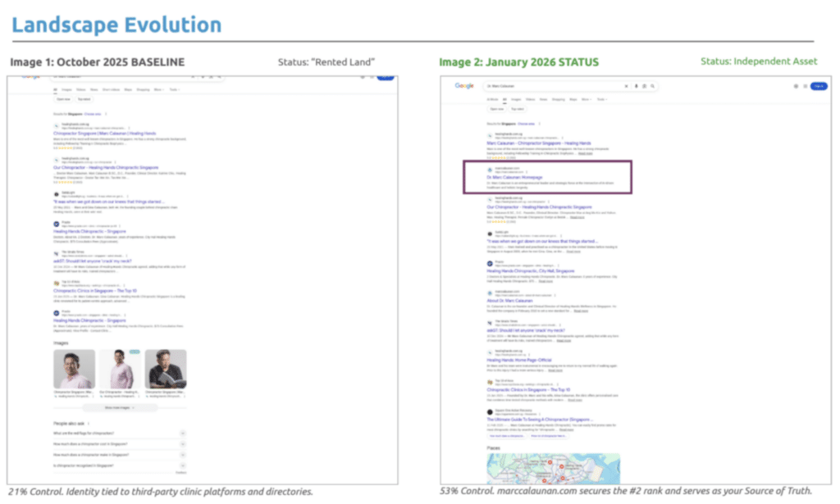840x504 pixels.
Task: Click Practo favicon in January screenshot
Action: pos(490,264)
